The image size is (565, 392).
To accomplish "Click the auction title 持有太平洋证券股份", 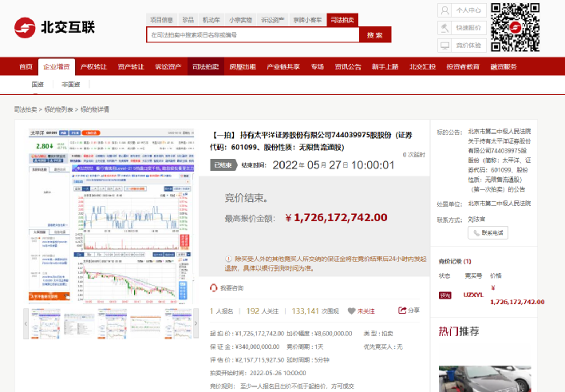I will pos(312,141).
